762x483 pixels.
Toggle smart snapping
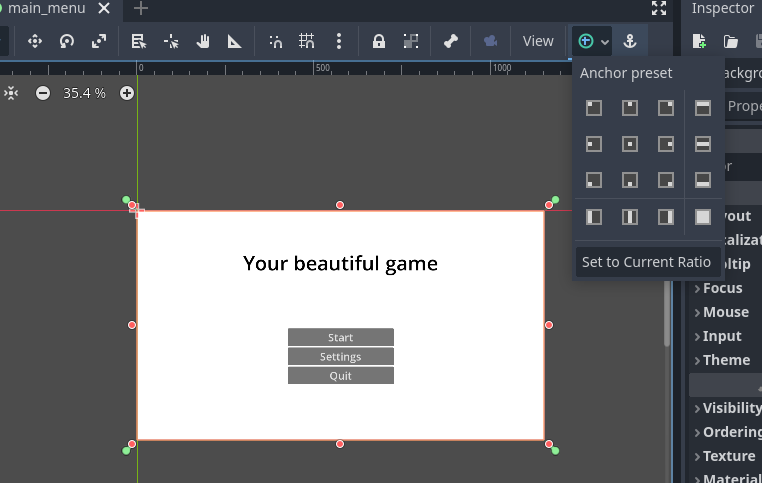(276, 41)
